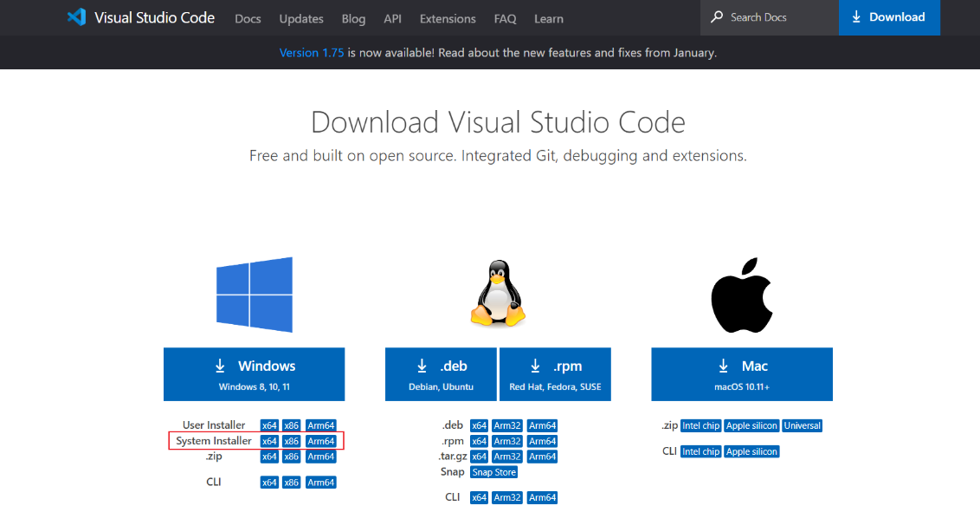
Task: Download Mac .zip Universal build
Action: [x=802, y=425]
